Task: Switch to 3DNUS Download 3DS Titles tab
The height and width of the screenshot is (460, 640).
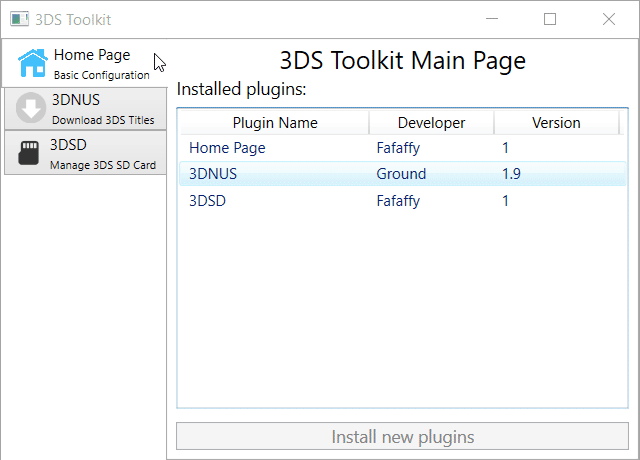Action: (85, 109)
